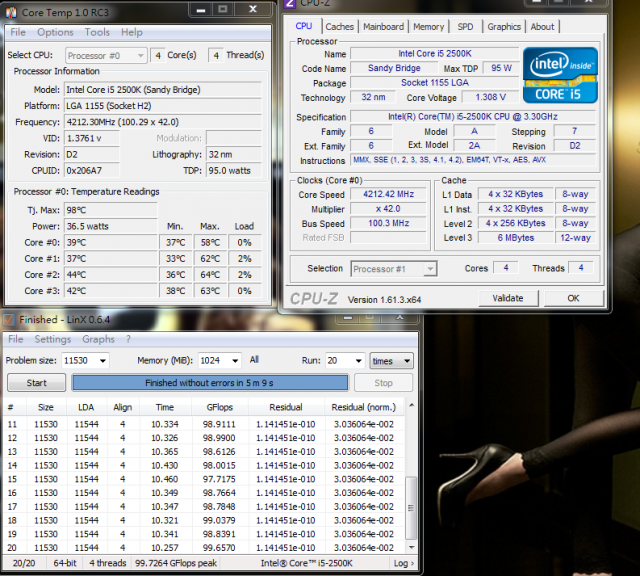Open Core Temp Tools menu
Image resolution: width=640 pixels, height=576 pixels.
pos(97,32)
